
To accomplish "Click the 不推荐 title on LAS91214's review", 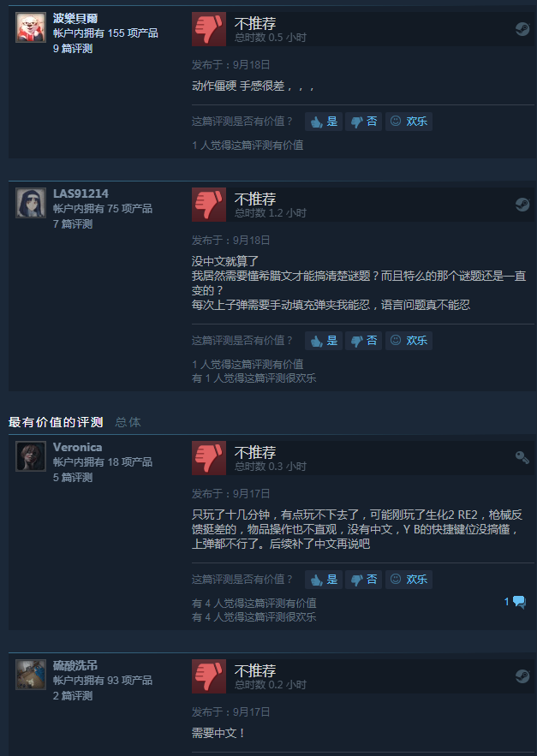I will tap(255, 199).
